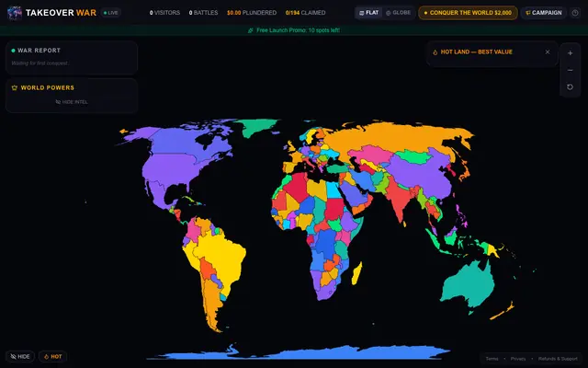The width and height of the screenshot is (588, 368).
Task: Open the Terms link
Action: click(492, 359)
